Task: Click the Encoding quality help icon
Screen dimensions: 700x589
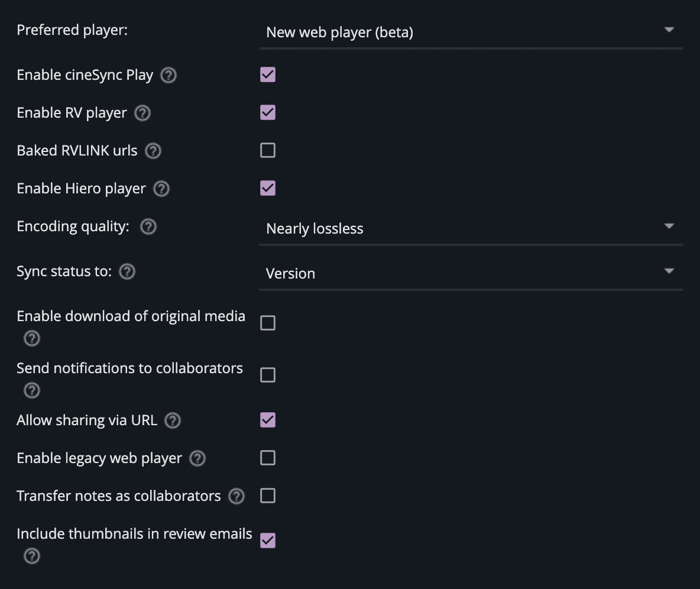Action: [x=148, y=226]
